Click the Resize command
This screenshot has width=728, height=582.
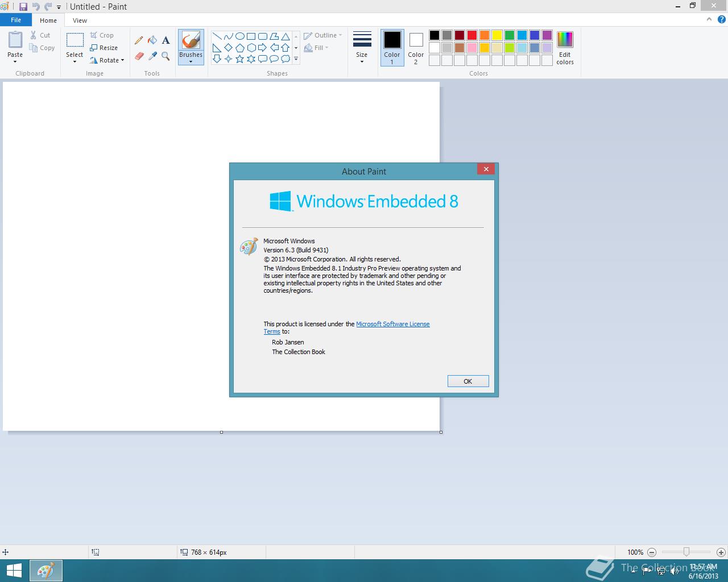pos(104,48)
